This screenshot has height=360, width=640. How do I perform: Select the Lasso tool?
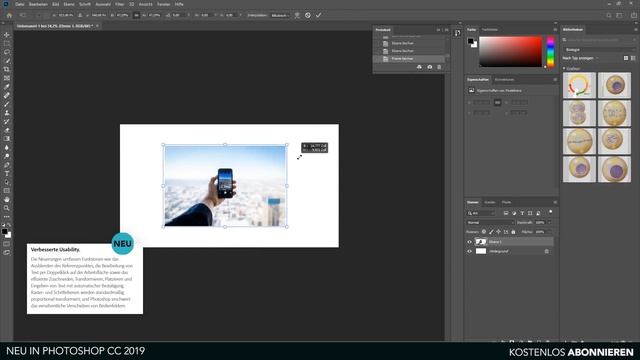[7, 52]
